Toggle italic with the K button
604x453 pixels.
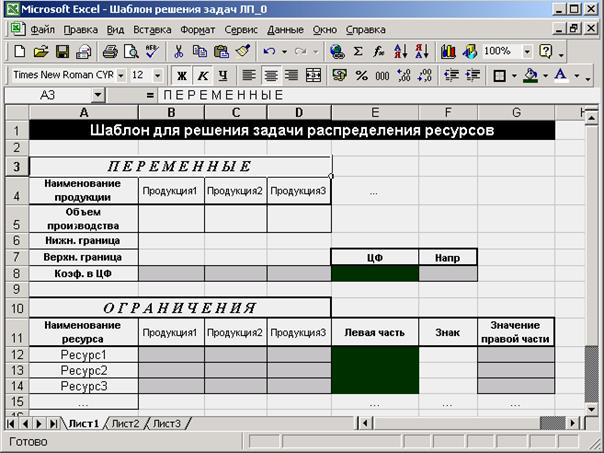pos(203,75)
